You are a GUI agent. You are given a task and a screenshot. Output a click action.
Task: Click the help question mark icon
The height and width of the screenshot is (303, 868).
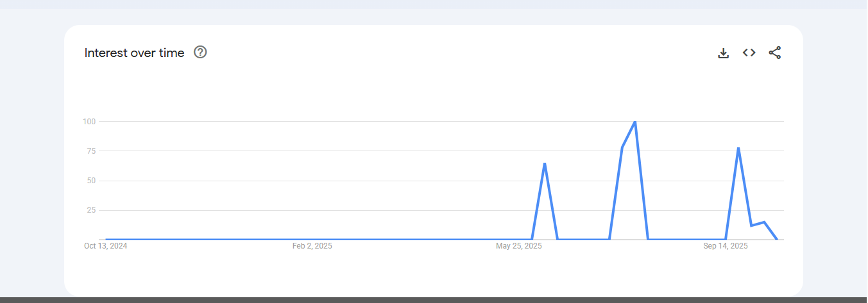point(200,53)
